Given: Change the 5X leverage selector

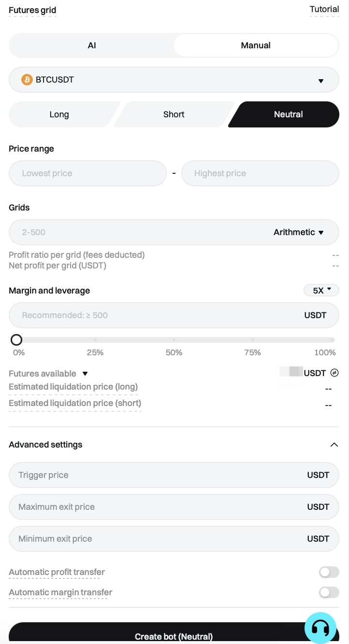Looking at the screenshot, I should coord(321,291).
